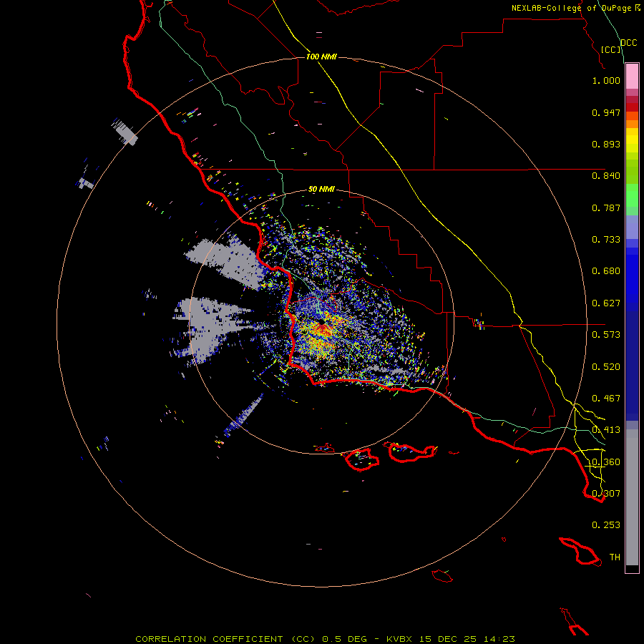
Task: Select the 0.253 legend value
Action: coord(606,525)
